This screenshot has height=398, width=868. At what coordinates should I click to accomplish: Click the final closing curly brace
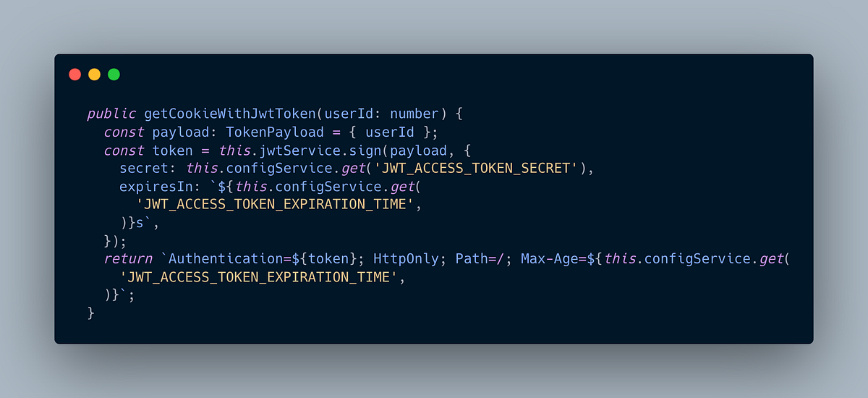[x=91, y=313]
